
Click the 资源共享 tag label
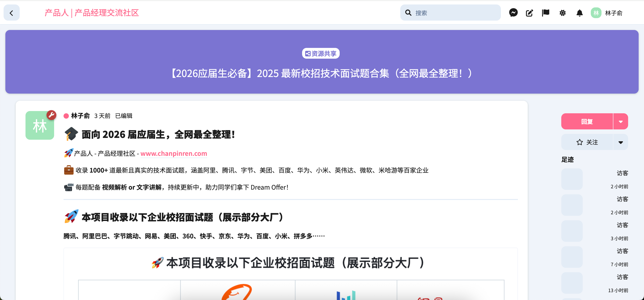point(321,53)
